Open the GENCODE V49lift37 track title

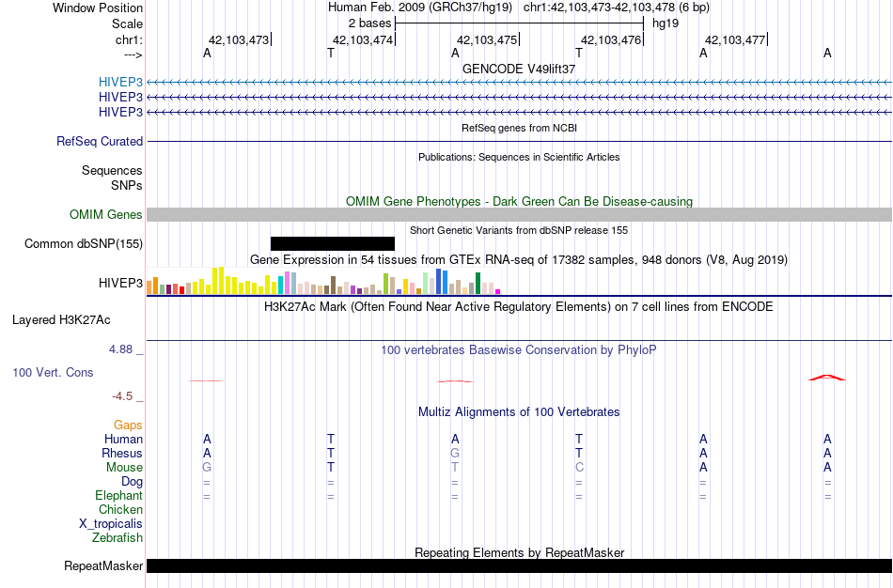(519, 69)
